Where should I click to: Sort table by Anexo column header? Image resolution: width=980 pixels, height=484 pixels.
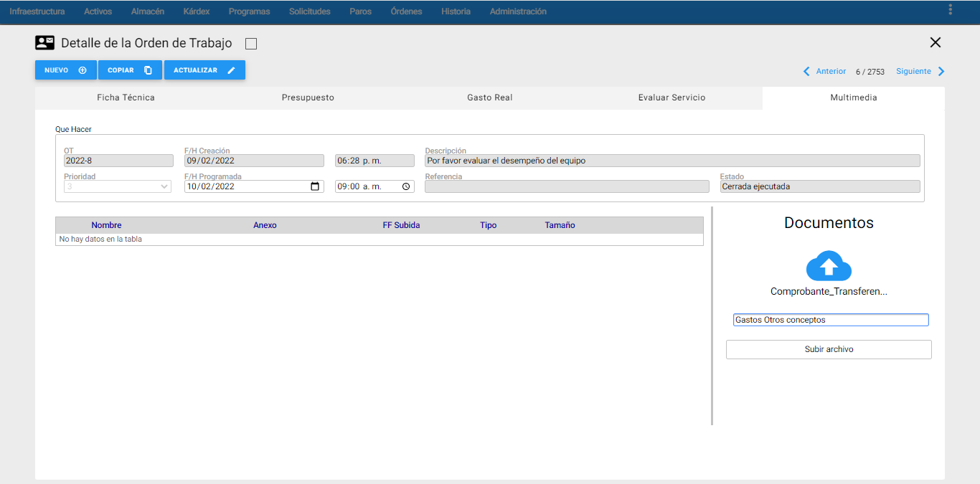click(x=265, y=225)
